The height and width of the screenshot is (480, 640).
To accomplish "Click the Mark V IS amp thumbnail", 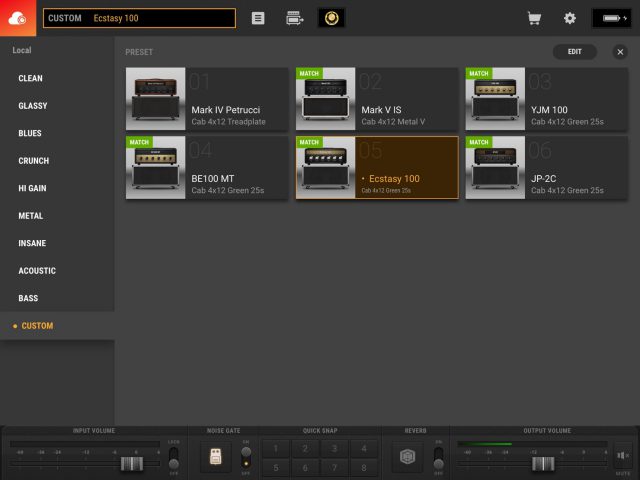I will pos(325,99).
